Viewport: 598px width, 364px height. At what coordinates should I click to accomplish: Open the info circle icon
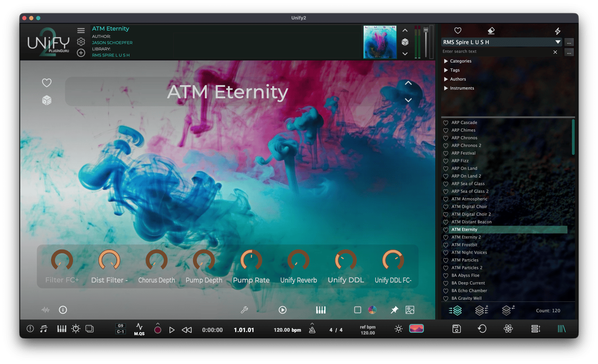point(63,310)
